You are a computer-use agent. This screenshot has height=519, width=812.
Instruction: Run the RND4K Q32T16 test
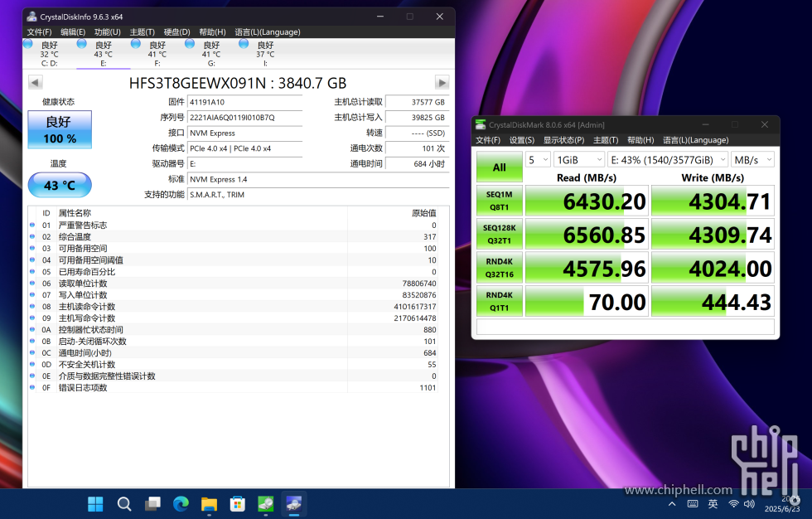pyautogui.click(x=499, y=268)
